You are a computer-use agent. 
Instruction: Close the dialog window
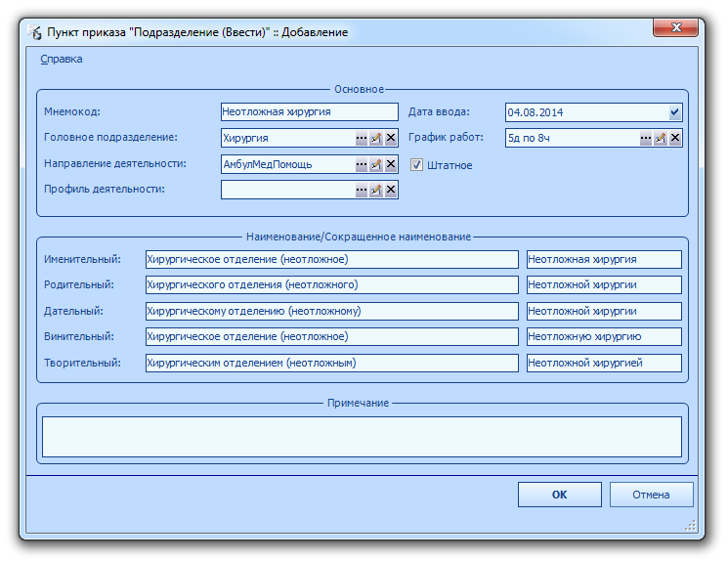675,27
